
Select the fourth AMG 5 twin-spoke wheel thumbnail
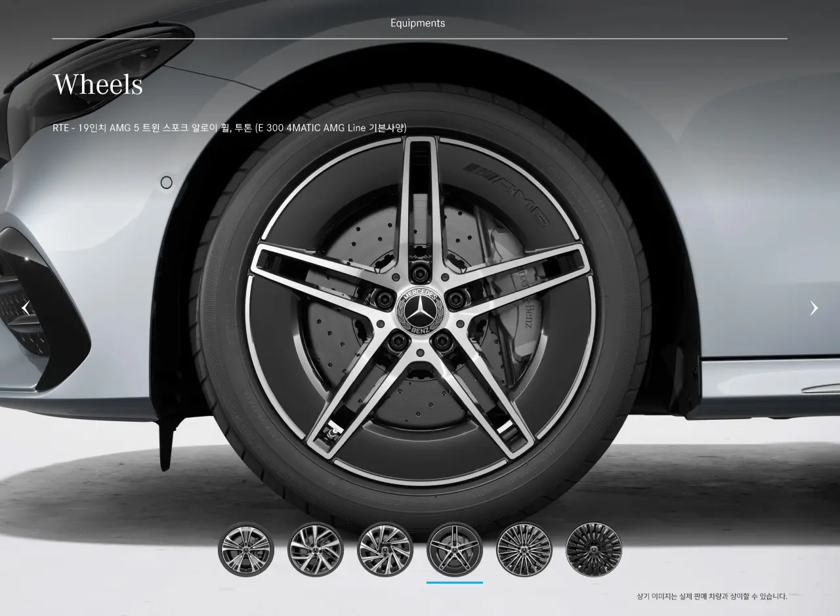click(455, 549)
